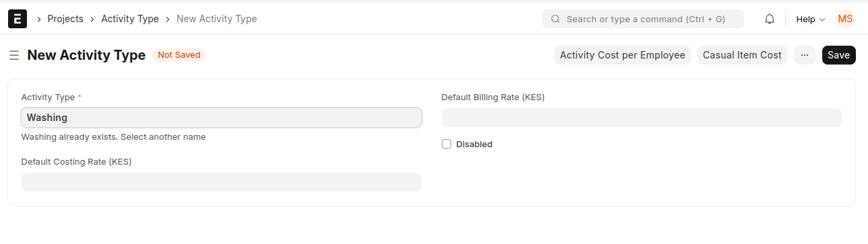This screenshot has width=868, height=244.
Task: Click the search magnifier icon
Action: (x=556, y=19)
